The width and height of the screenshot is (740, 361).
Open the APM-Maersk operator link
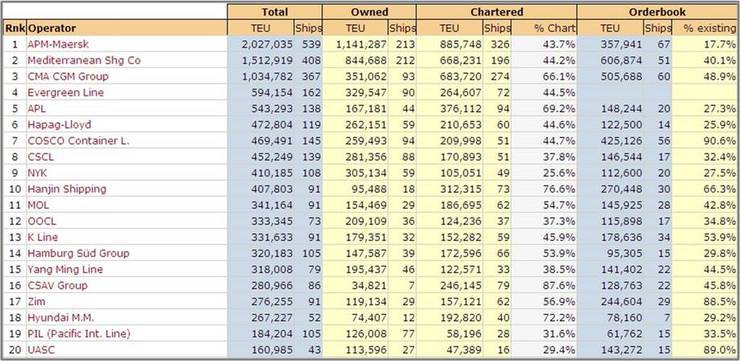click(58, 44)
